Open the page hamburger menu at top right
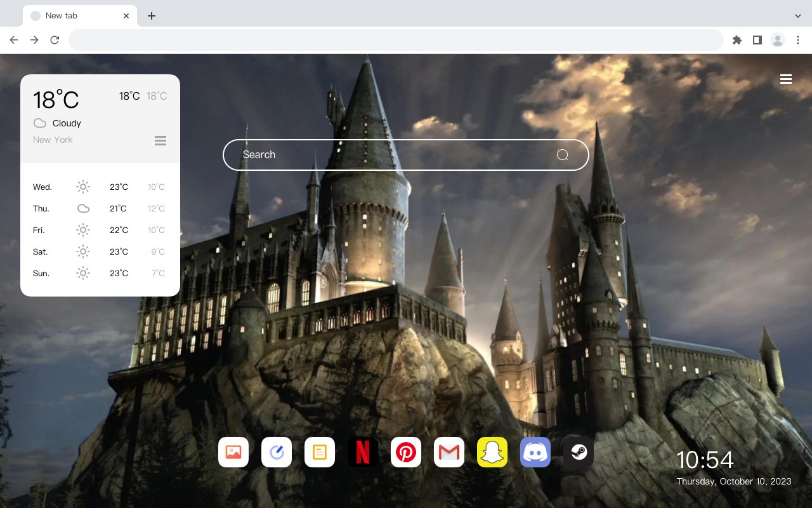Screen dimensions: 812x508 click(x=786, y=79)
